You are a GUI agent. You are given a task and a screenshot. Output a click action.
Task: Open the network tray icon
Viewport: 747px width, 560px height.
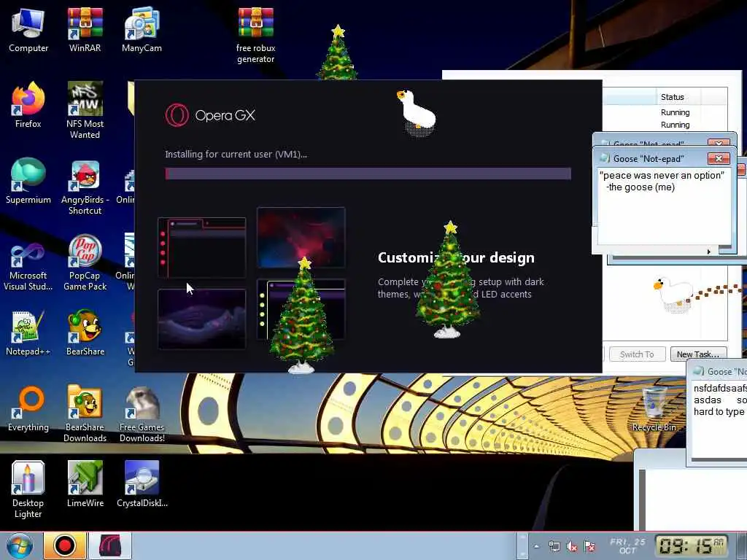point(554,547)
